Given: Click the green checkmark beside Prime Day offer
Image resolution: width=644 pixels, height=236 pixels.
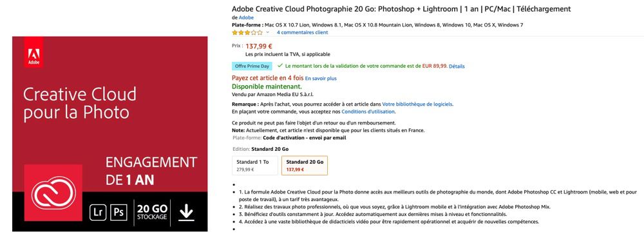Looking at the screenshot, I should [x=280, y=65].
